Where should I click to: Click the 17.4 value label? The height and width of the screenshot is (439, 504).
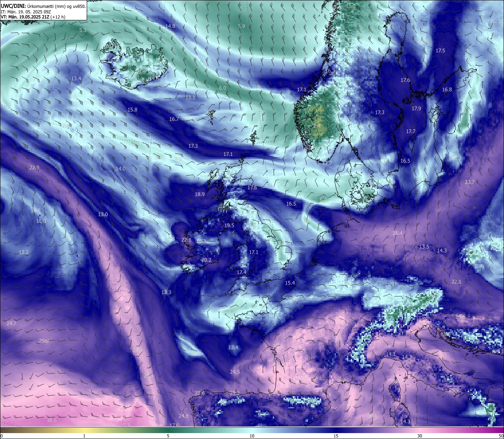click(241, 272)
